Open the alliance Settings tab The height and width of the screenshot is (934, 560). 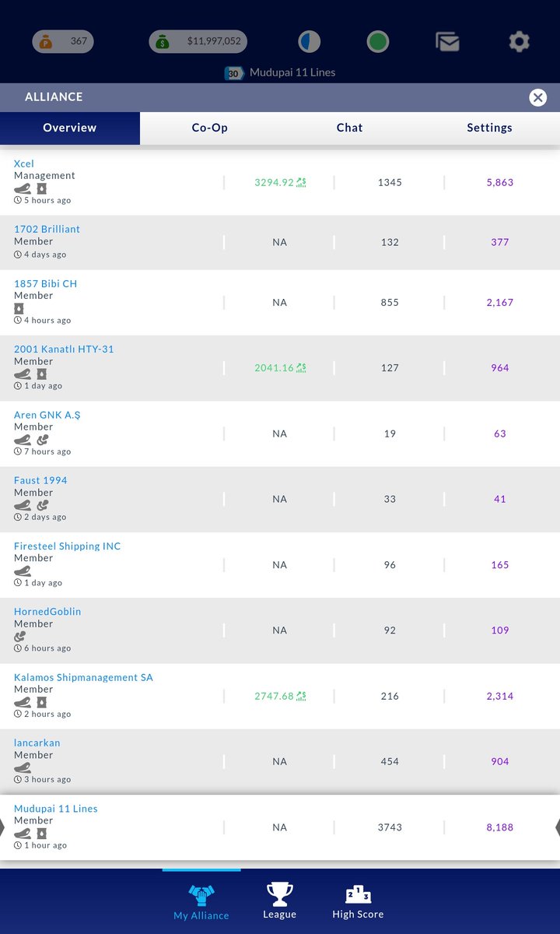point(489,128)
